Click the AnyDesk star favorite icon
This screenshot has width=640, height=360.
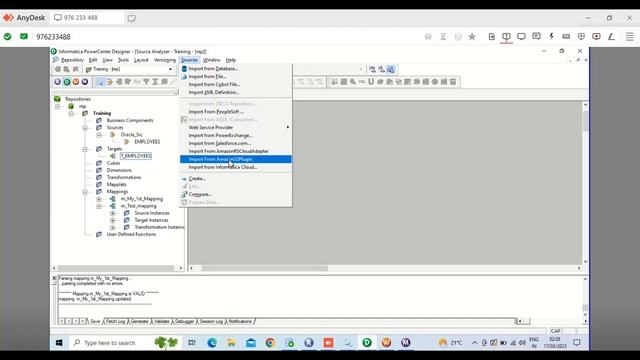click(x=472, y=37)
